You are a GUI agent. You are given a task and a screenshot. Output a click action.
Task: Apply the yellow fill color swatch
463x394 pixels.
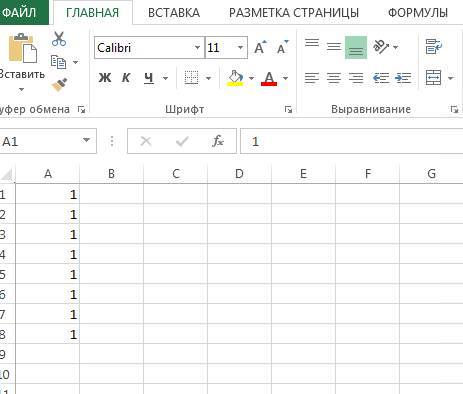pyautogui.click(x=235, y=78)
